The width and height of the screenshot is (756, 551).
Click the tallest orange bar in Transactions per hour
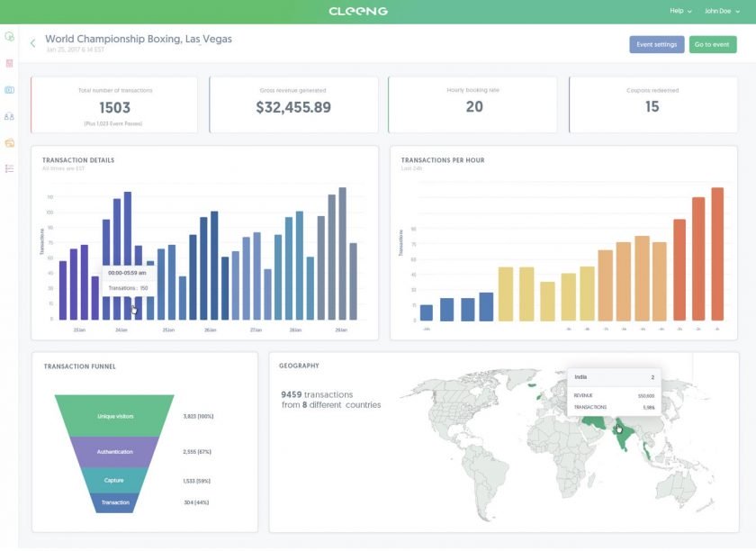coord(717,254)
